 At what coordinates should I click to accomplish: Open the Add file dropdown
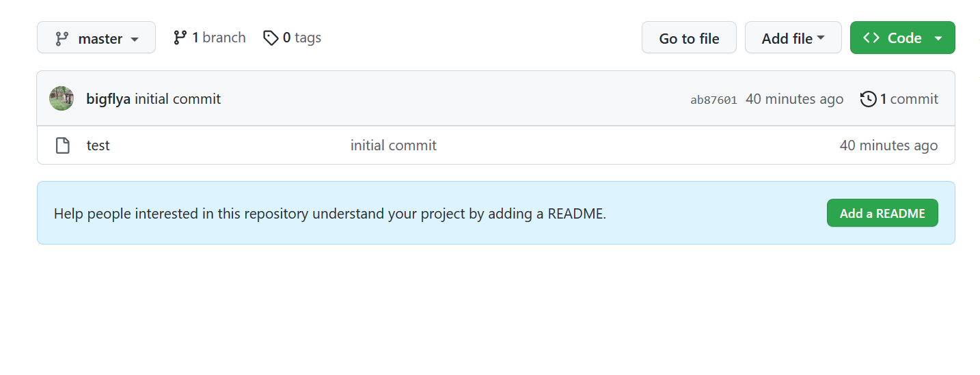coord(793,38)
